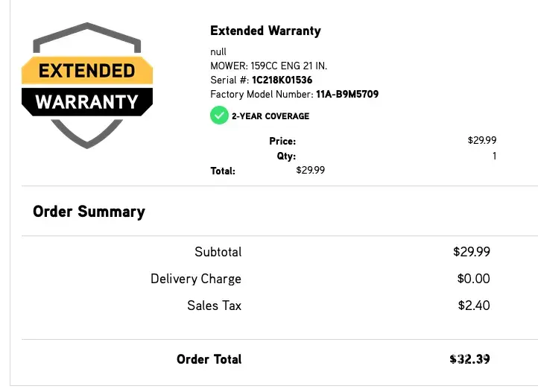Click the item Total label
Screen dimensions: 538x392
[223, 171]
